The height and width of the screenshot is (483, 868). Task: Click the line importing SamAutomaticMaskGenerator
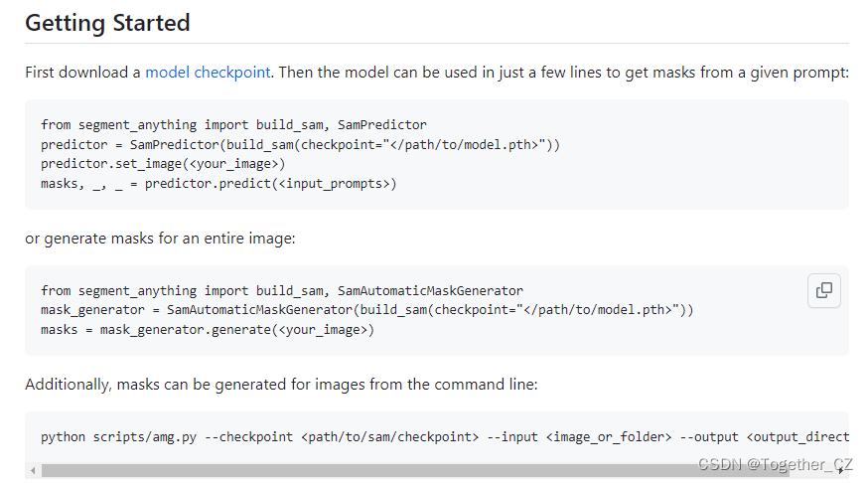(x=282, y=291)
